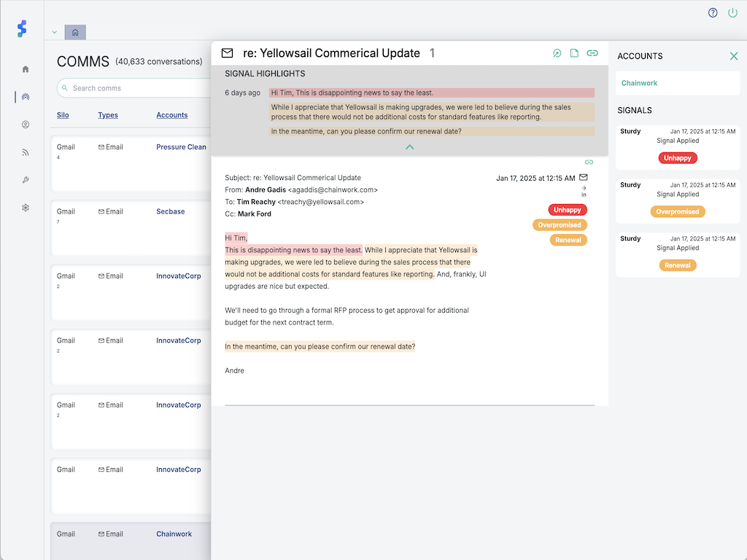Open the wrench tools icon in sidebar

[26, 180]
